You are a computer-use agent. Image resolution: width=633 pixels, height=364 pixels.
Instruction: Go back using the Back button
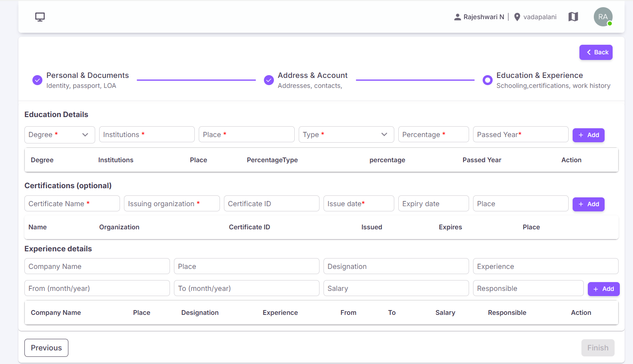tap(596, 52)
